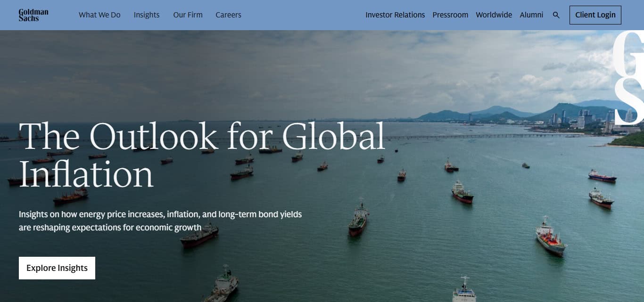The height and width of the screenshot is (302, 644).
Task: Open the What We Do menu
Action: point(99,15)
